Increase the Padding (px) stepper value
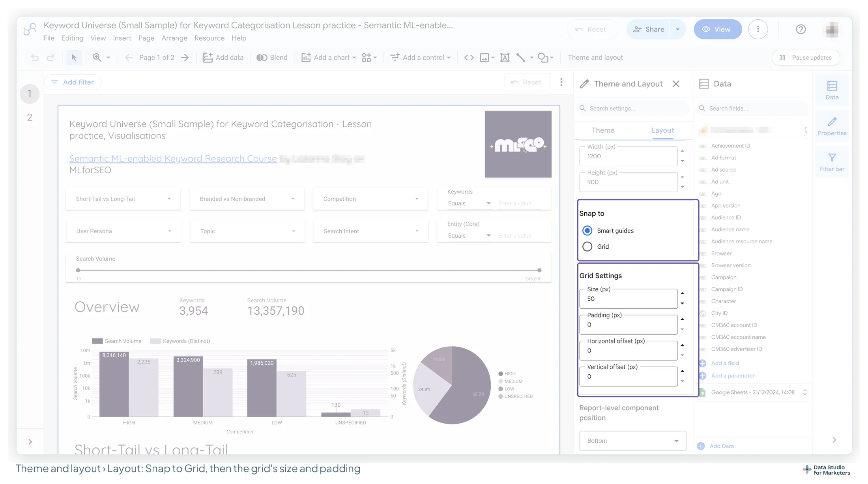The image size is (868, 484). [x=682, y=319]
